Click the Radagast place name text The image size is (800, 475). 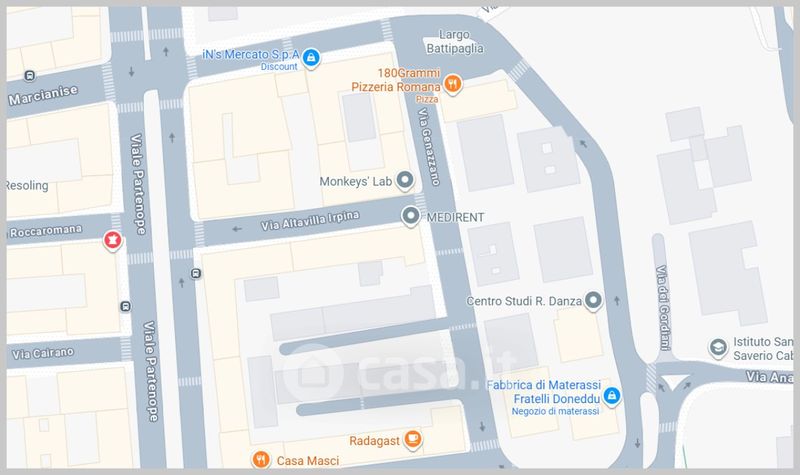pyautogui.click(x=374, y=441)
